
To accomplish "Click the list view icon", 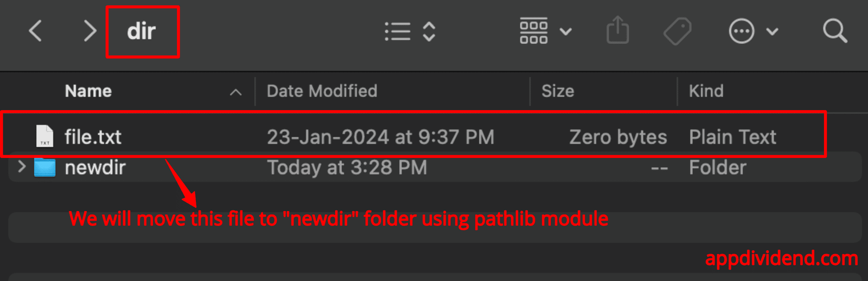I will coord(398,31).
